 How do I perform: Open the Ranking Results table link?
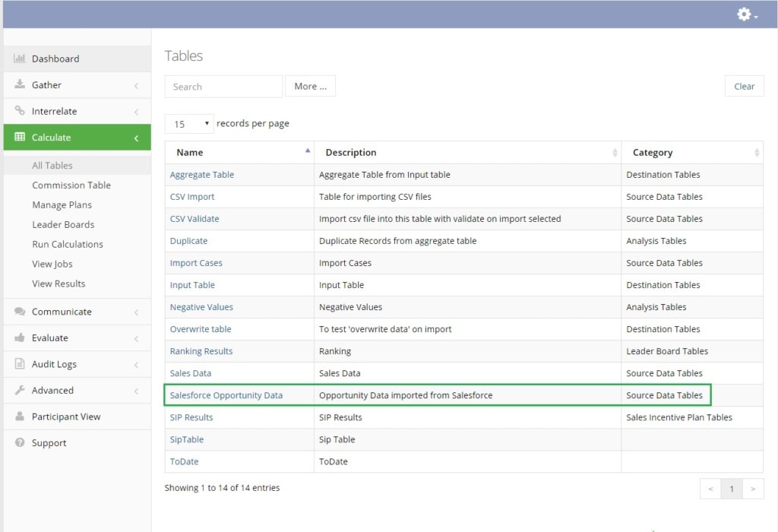pos(201,351)
